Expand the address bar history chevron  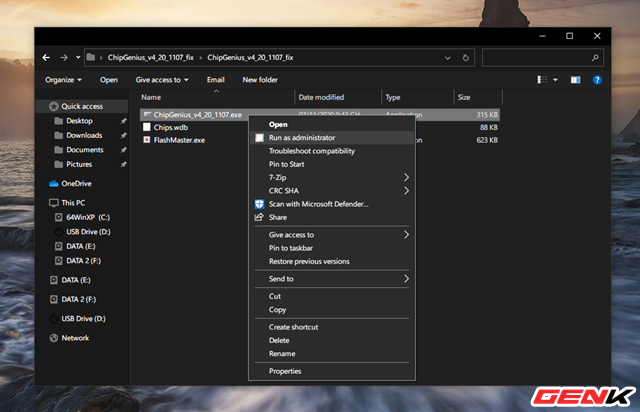[x=448, y=58]
